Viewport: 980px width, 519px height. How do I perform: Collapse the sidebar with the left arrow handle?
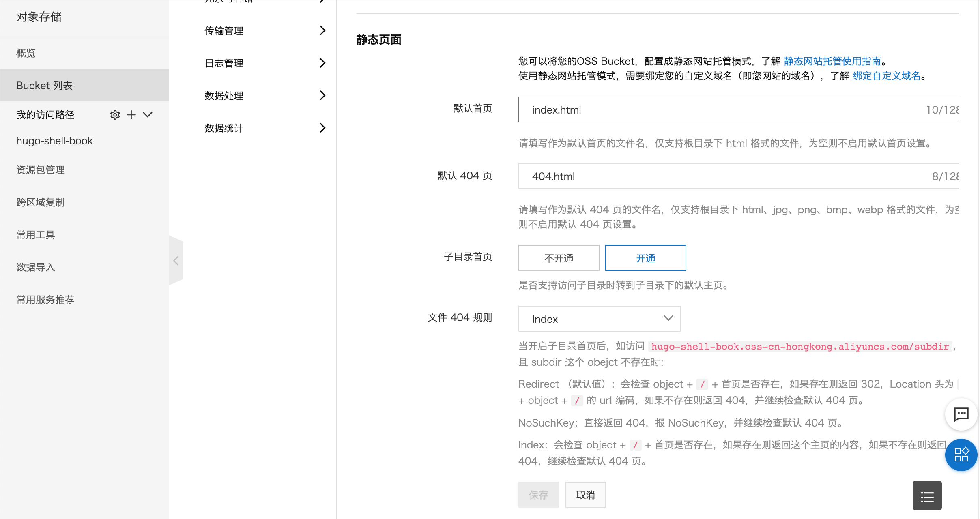pos(176,261)
